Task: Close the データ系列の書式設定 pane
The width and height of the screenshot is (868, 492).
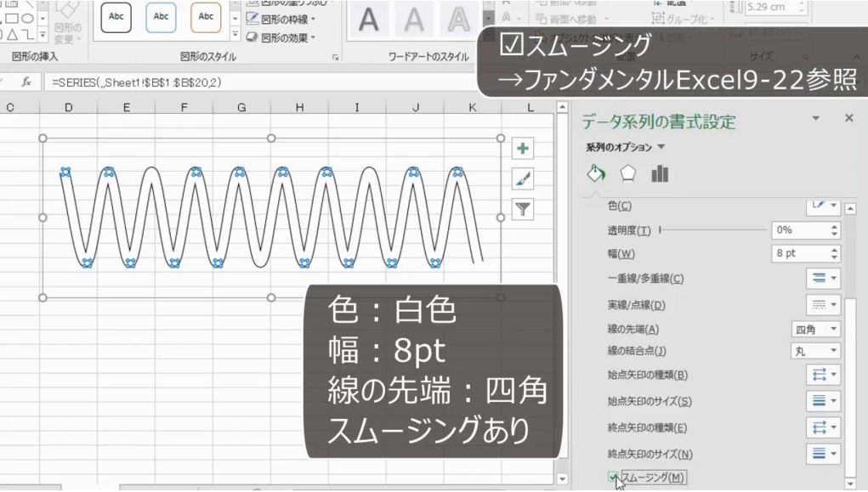Action: (x=849, y=118)
